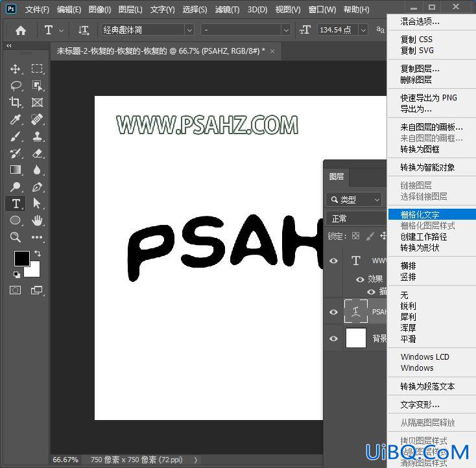Viewport: 476px width, 468px height.
Task: Hide the 效果 layer effects
Action: 360,279
